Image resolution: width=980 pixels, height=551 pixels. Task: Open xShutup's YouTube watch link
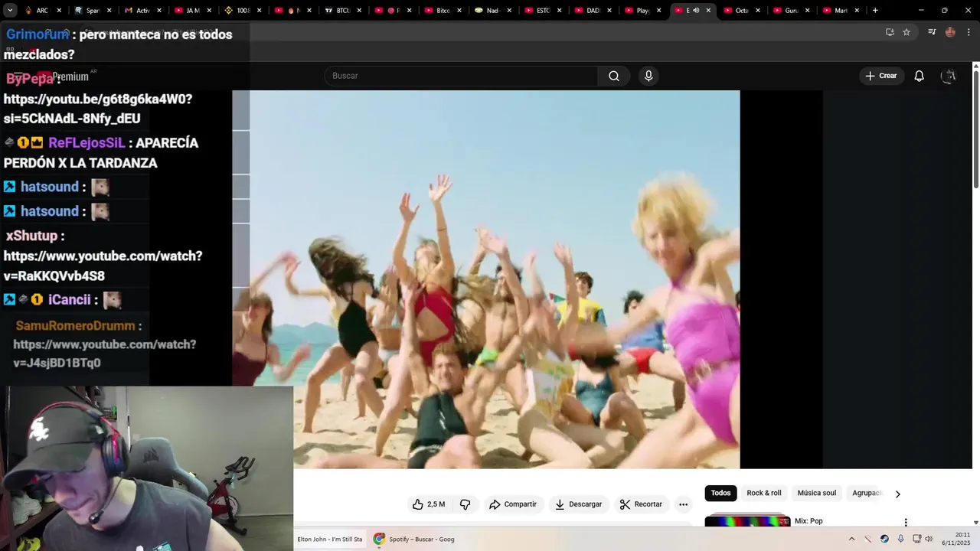(103, 266)
